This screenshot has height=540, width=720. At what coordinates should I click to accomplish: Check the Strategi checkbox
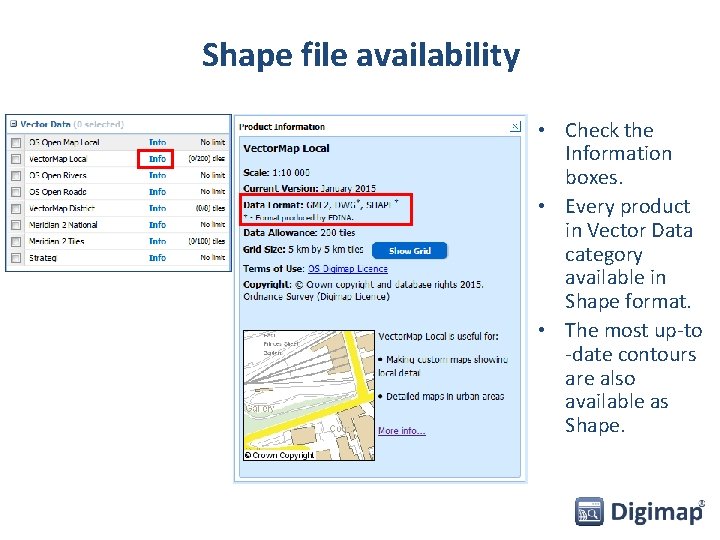point(16,258)
